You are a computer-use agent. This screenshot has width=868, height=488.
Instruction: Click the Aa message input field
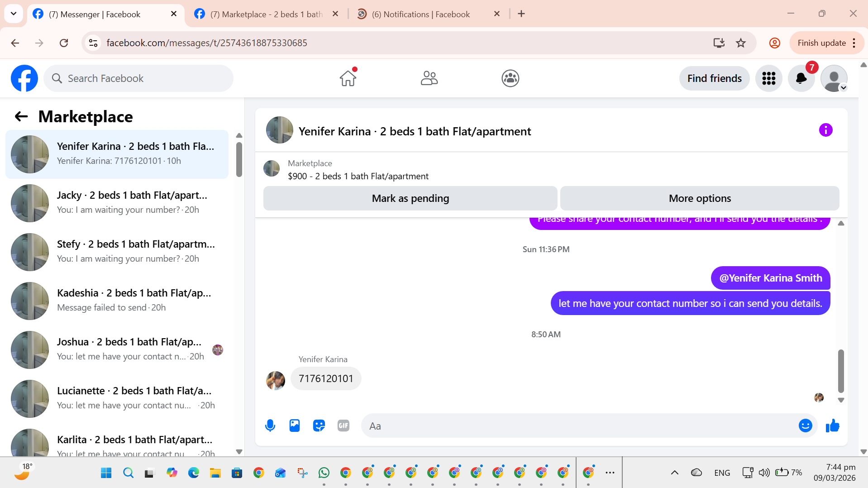pyautogui.click(x=579, y=426)
